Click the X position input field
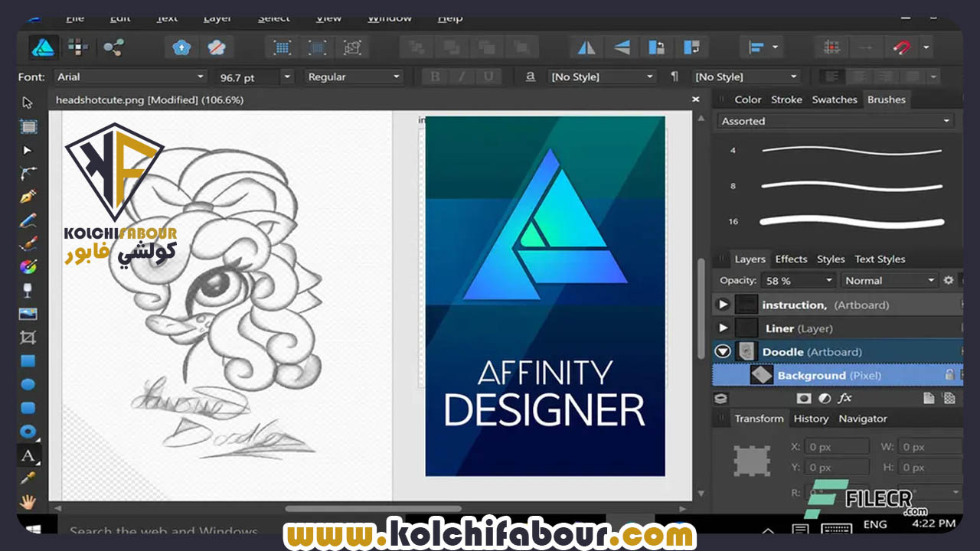This screenshot has height=551, width=980. click(x=838, y=446)
